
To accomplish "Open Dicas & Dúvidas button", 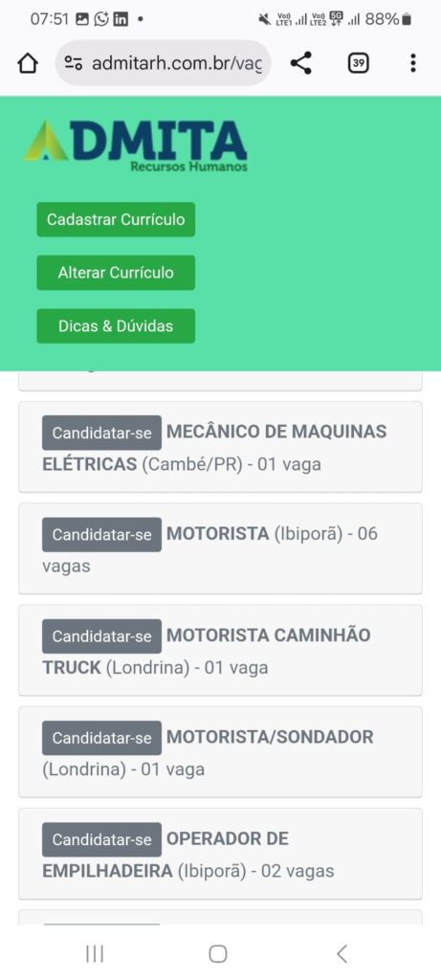I will click(116, 326).
